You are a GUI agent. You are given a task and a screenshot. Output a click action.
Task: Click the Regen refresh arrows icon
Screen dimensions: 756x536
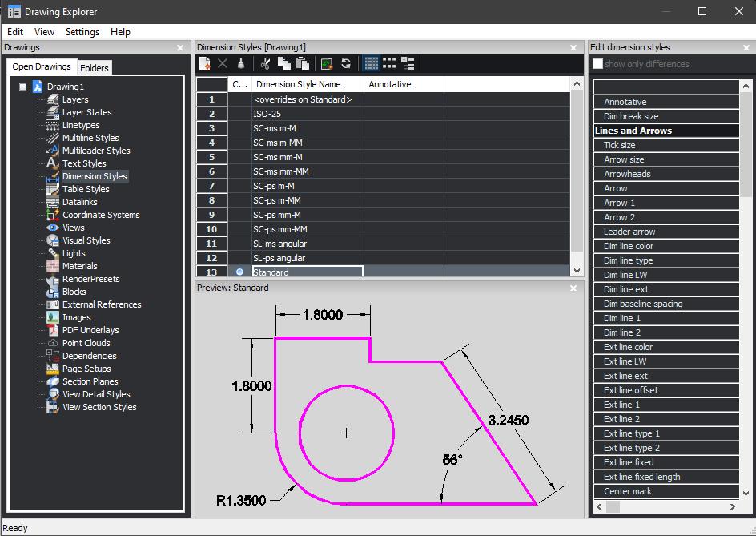[x=346, y=63]
